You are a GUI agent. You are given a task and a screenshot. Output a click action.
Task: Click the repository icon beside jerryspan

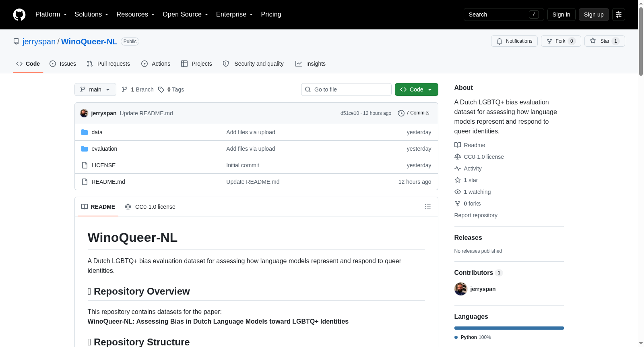(16, 42)
